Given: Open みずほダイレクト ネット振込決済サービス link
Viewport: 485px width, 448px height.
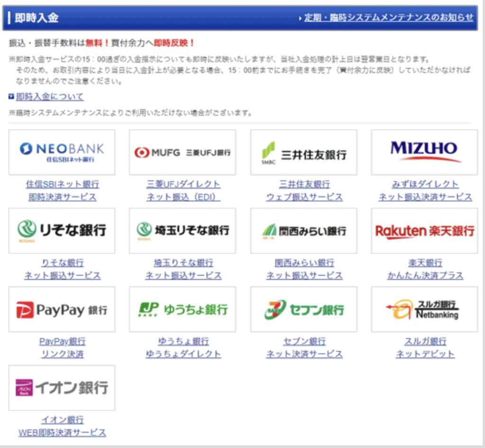Looking at the screenshot, I should click(x=425, y=191).
